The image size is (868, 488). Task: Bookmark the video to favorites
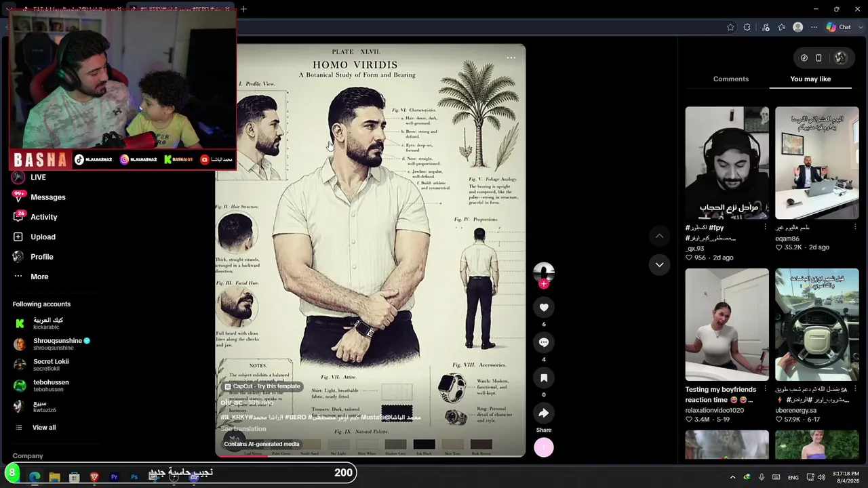point(544,378)
